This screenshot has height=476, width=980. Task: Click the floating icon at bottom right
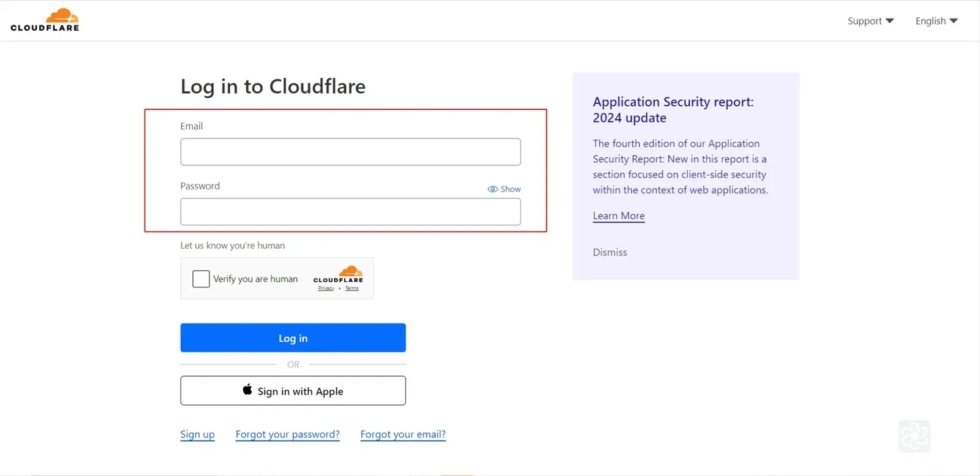click(x=914, y=436)
